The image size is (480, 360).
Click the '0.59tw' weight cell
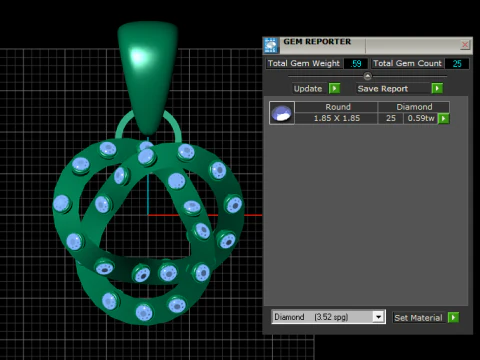[x=421, y=118]
